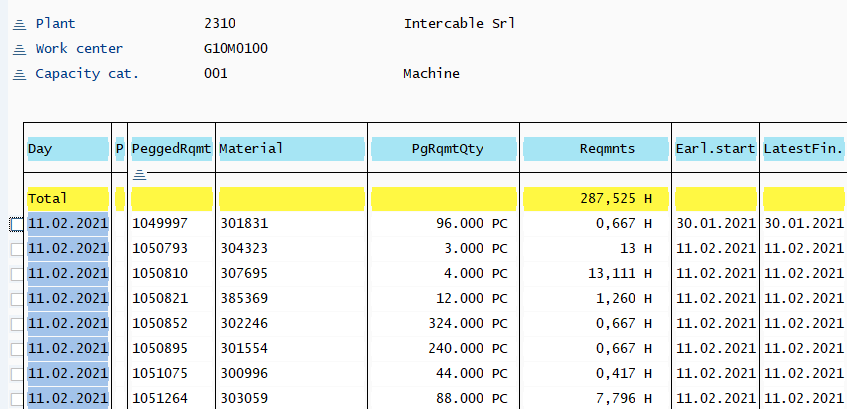Image resolution: width=847 pixels, height=409 pixels.
Task: Select the Material column header
Action: click(290, 149)
